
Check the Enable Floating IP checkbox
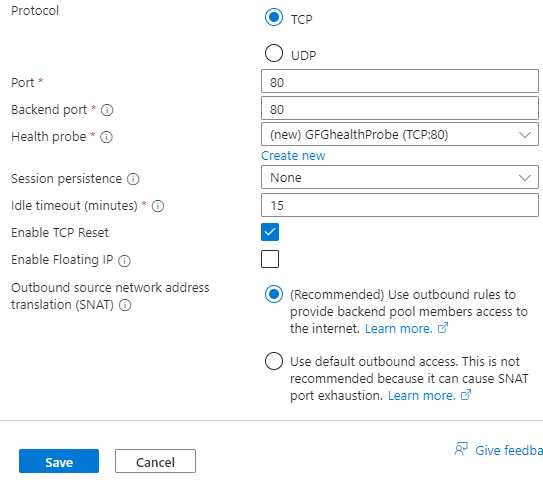pyautogui.click(x=270, y=259)
